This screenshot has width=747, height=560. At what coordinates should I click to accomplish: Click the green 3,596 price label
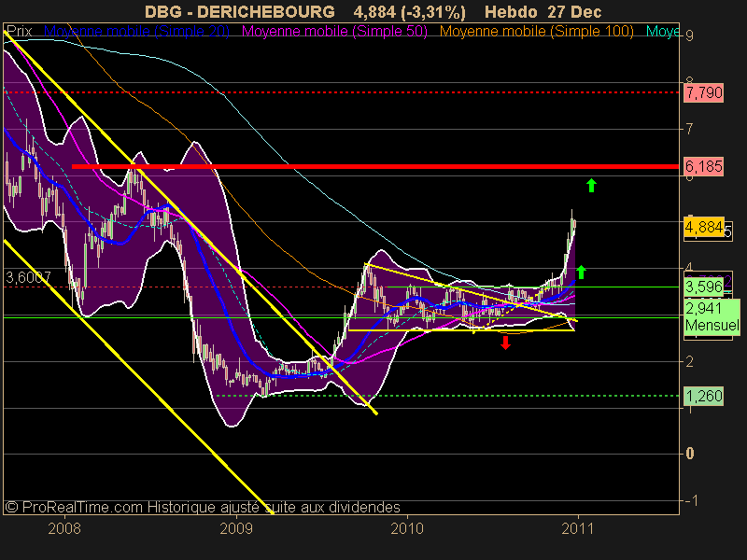(x=704, y=287)
